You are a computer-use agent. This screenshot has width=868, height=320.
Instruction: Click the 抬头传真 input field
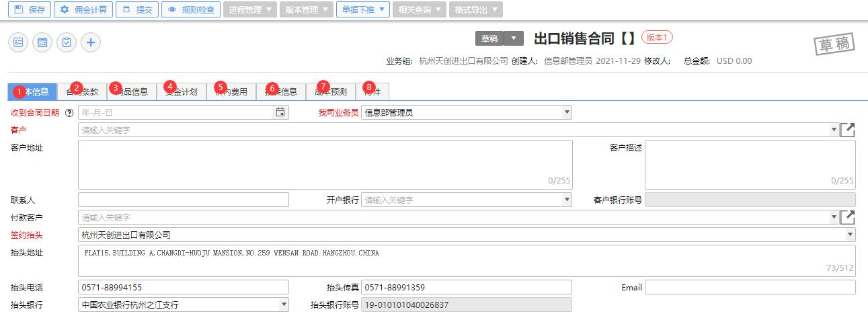[467, 287]
